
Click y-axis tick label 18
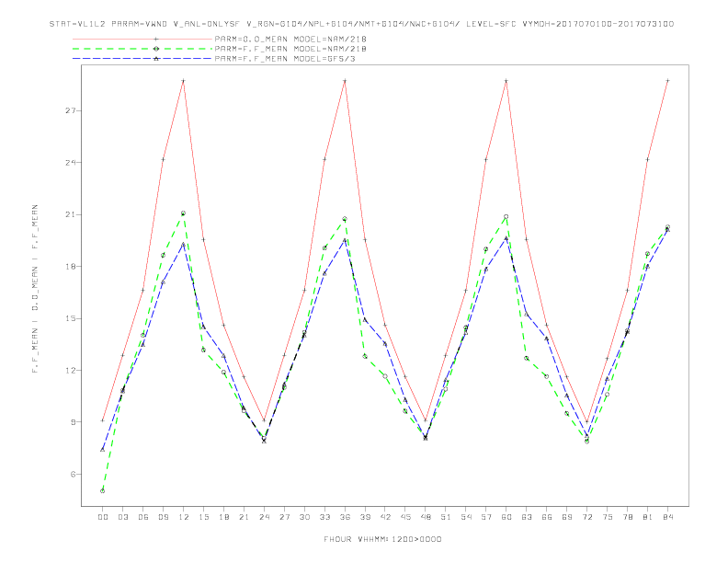[71, 267]
